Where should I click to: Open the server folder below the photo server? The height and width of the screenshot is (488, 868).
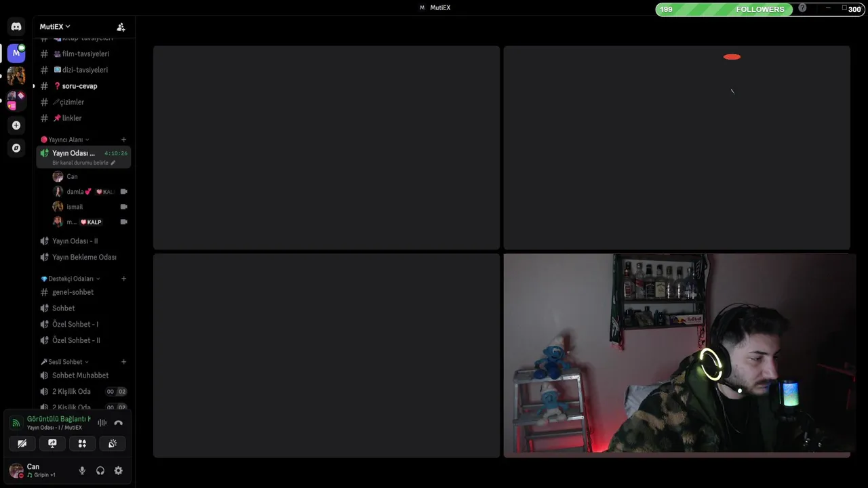point(16,100)
